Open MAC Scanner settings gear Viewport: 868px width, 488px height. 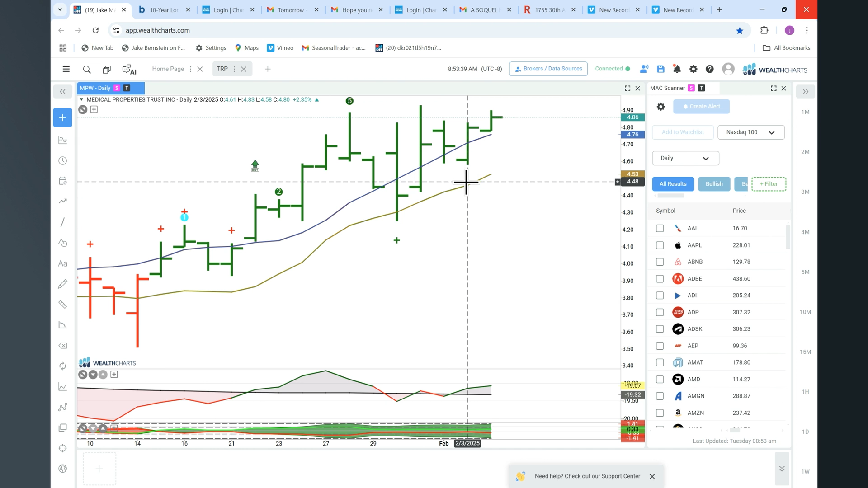coord(660,107)
